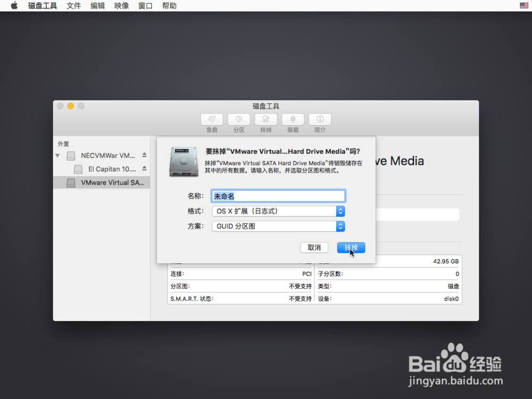
Task: Open the 格式 format dropdown
Action: 279,211
